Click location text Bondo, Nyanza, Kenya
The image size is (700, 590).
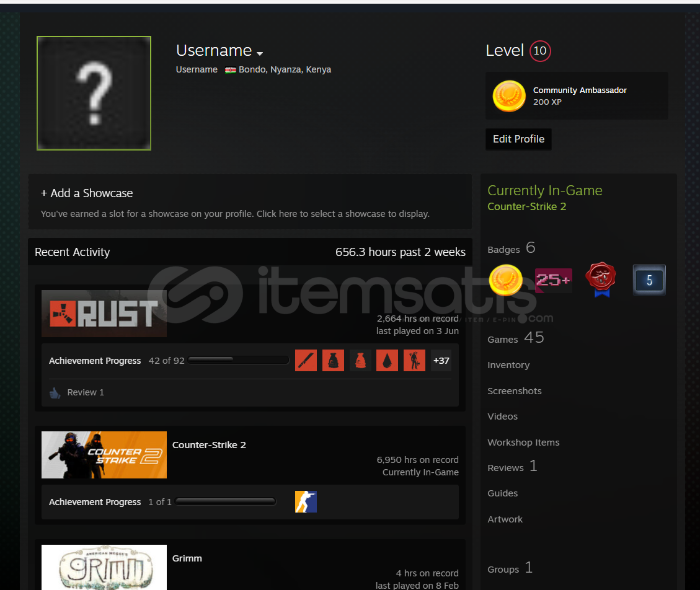click(285, 69)
